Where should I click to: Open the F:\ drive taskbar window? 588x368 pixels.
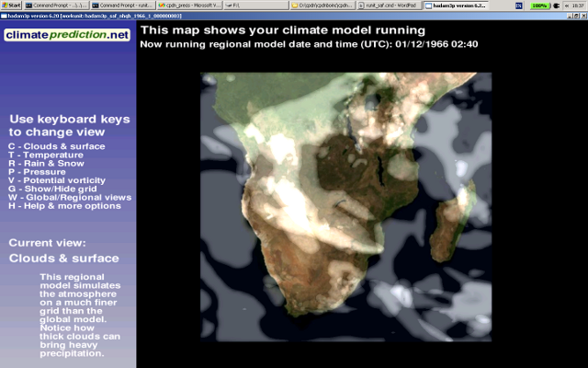[256, 6]
